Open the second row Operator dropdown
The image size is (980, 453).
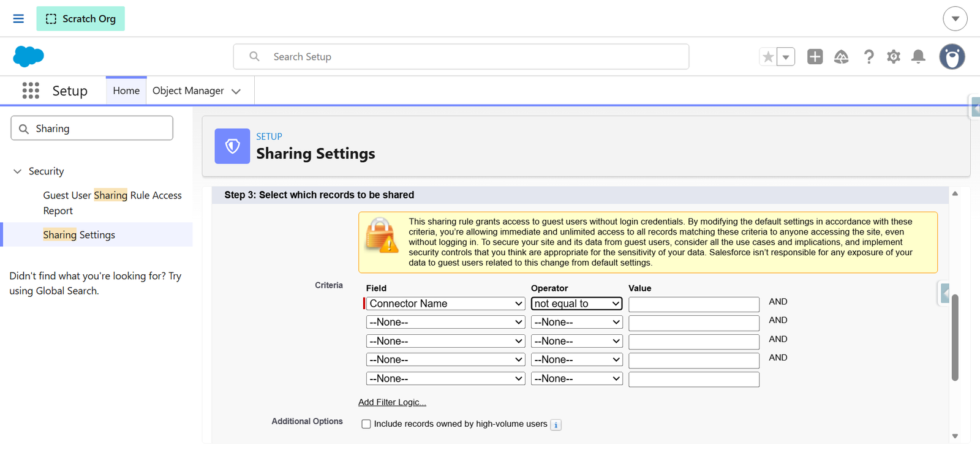(576, 322)
